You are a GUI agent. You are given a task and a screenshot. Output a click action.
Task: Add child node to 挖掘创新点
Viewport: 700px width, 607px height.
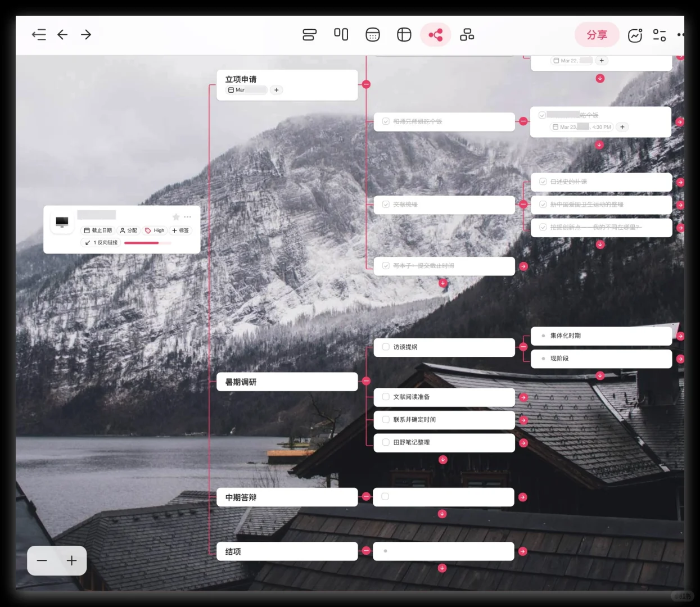[680, 228]
